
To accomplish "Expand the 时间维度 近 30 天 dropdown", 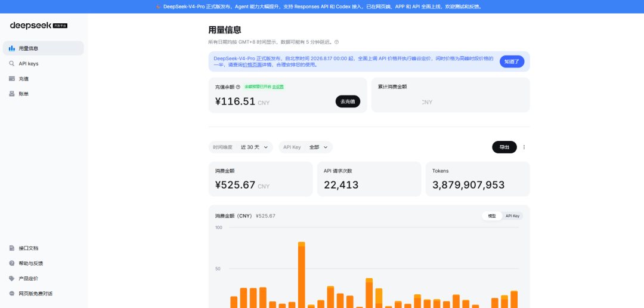I will point(241,147).
